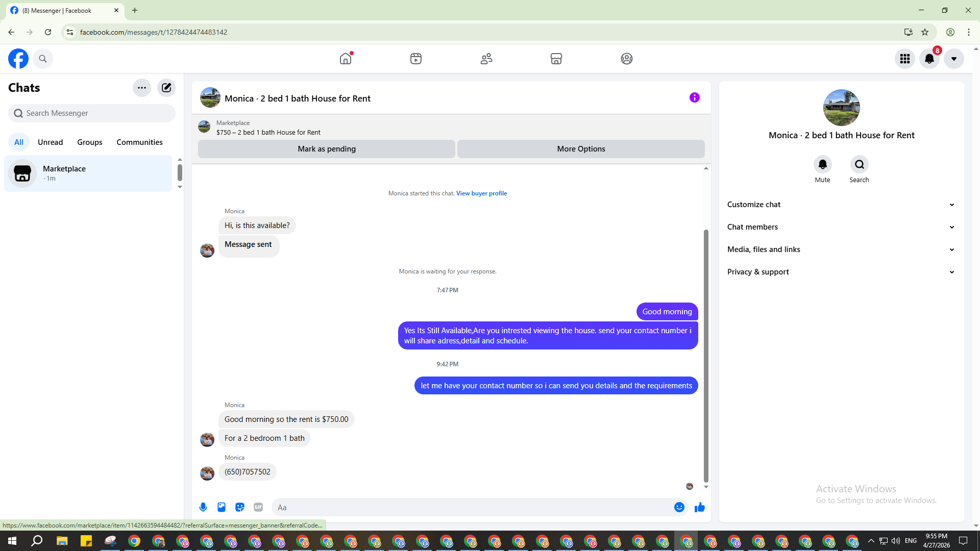
Task: Mute this conversation
Action: (822, 165)
